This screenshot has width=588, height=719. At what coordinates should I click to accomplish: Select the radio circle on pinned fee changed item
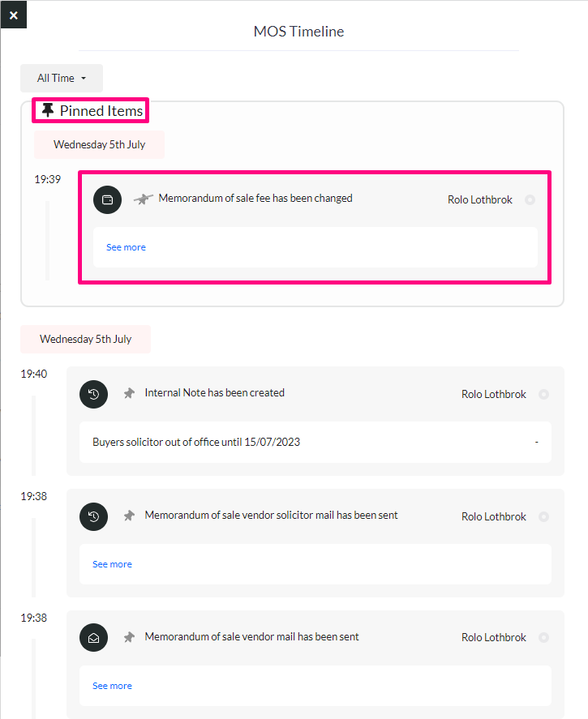tap(530, 200)
